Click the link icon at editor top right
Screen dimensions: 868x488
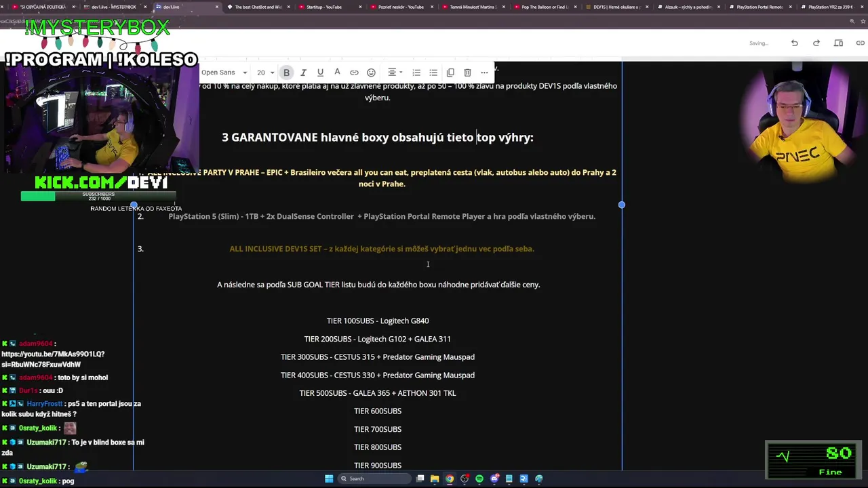860,43
